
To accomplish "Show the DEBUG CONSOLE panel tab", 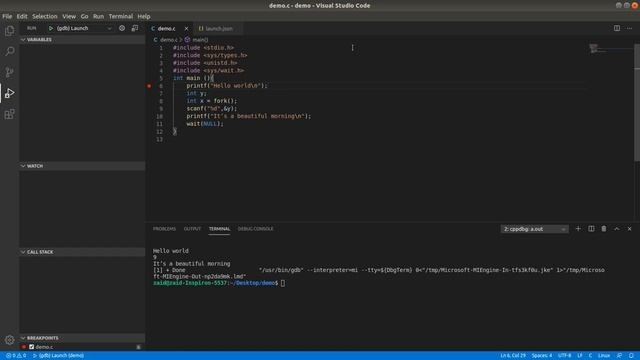I will 256,229.
